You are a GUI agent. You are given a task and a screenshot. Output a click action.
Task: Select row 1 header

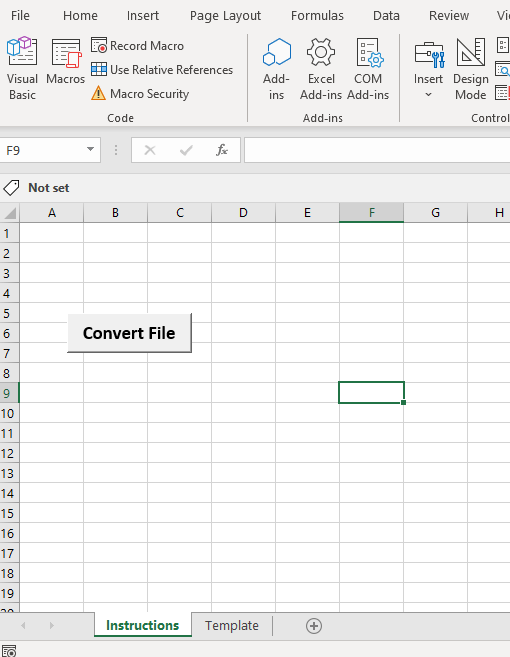click(9, 233)
